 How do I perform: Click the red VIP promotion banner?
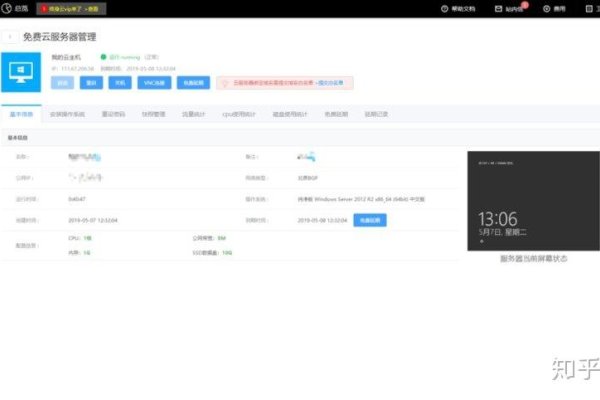coord(71,8)
